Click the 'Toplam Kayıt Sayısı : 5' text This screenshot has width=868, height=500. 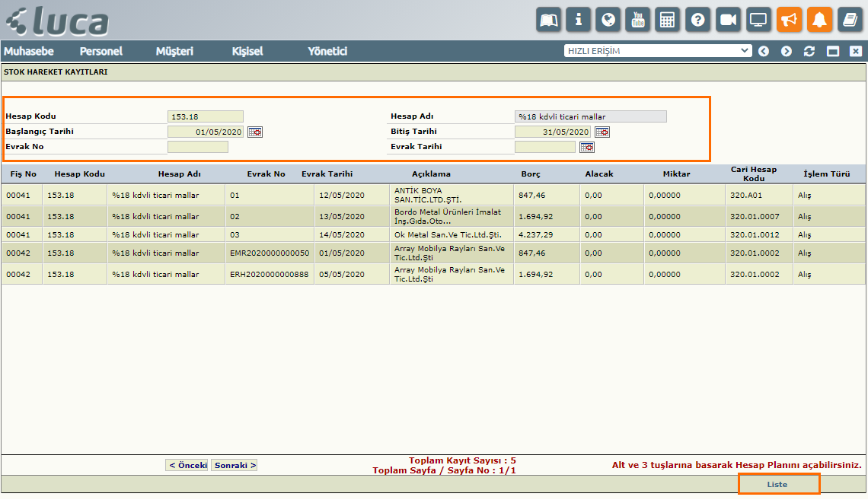coord(462,460)
